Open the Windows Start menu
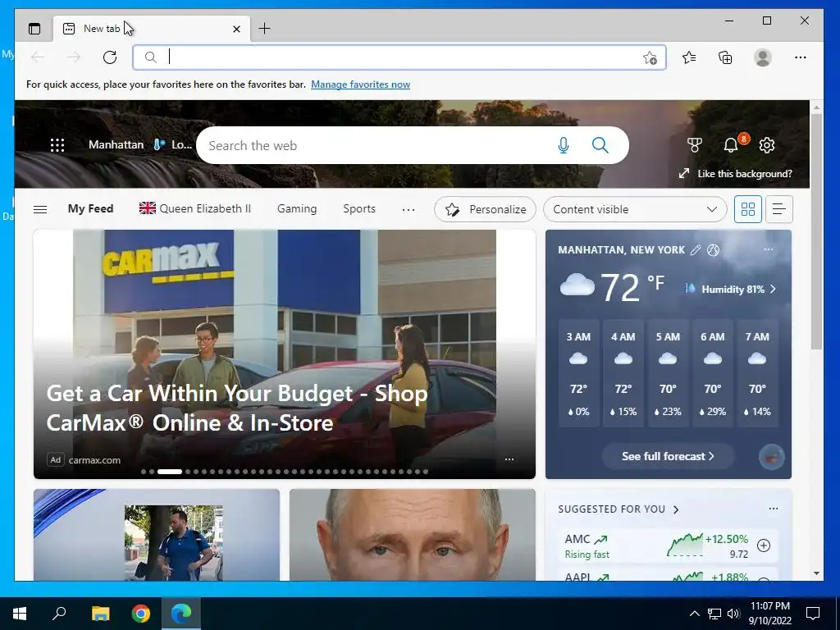The width and height of the screenshot is (840, 630). point(20,614)
